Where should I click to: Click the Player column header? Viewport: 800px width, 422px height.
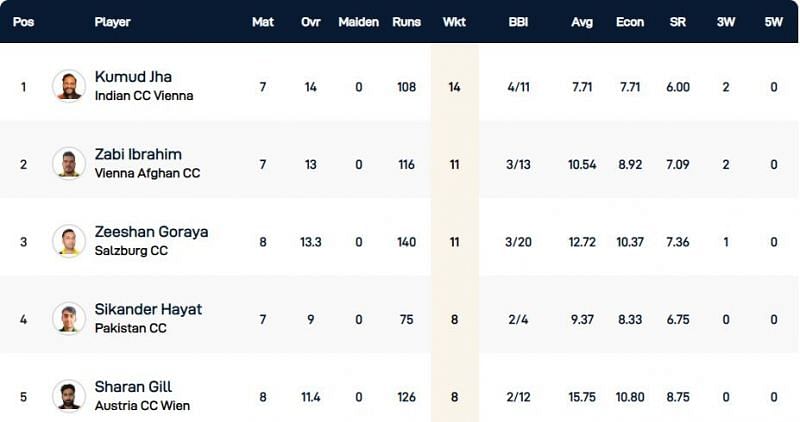click(x=113, y=22)
